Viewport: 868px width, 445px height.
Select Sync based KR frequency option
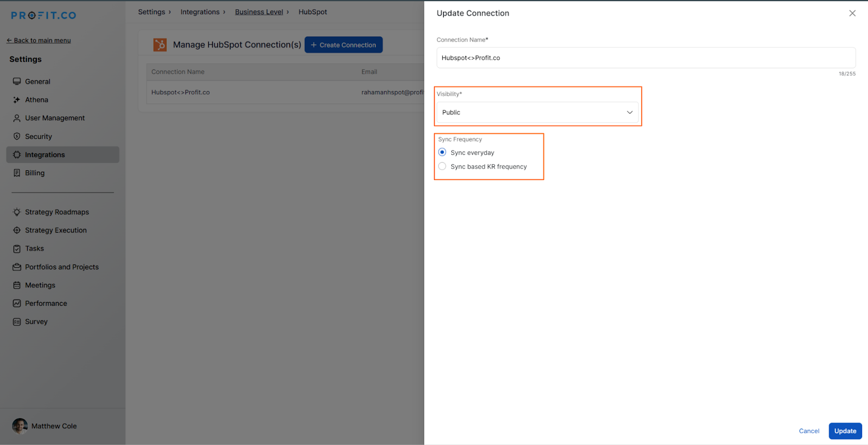click(x=442, y=166)
